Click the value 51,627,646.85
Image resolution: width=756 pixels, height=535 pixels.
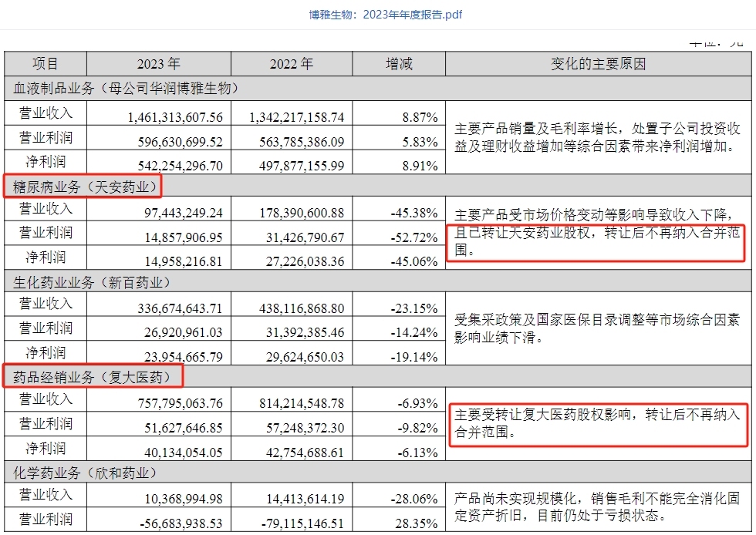(x=184, y=428)
